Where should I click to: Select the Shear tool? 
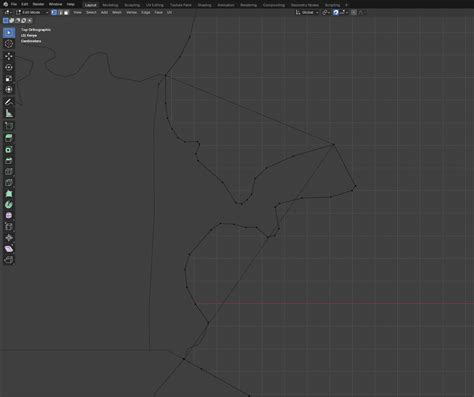9,249
